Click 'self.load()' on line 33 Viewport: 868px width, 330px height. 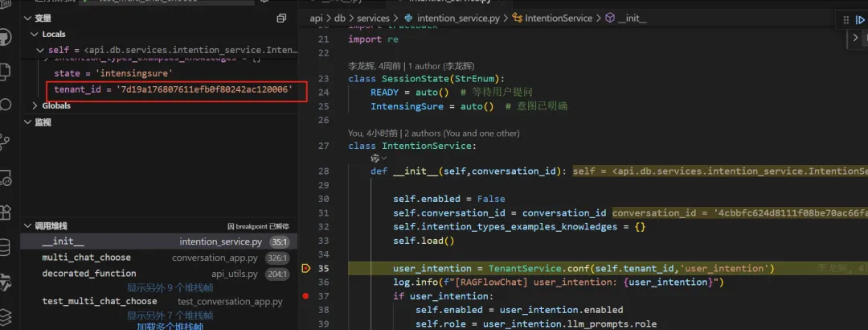pos(424,241)
